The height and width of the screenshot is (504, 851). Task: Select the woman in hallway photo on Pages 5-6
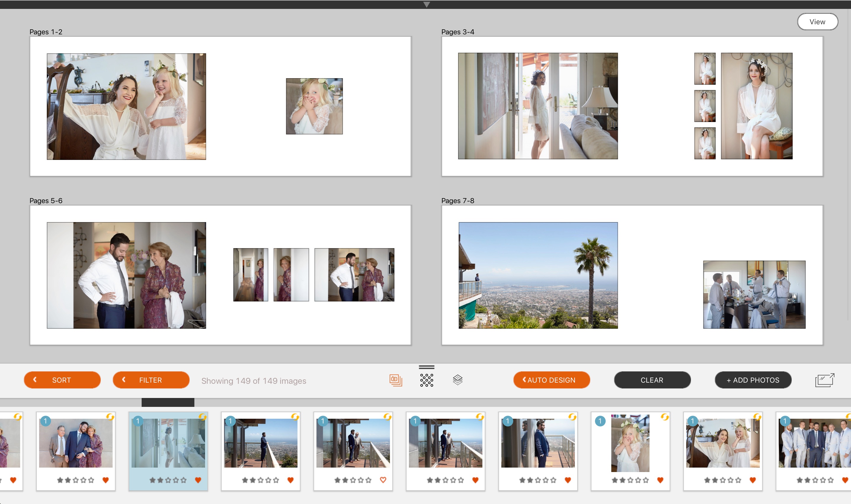click(x=251, y=275)
